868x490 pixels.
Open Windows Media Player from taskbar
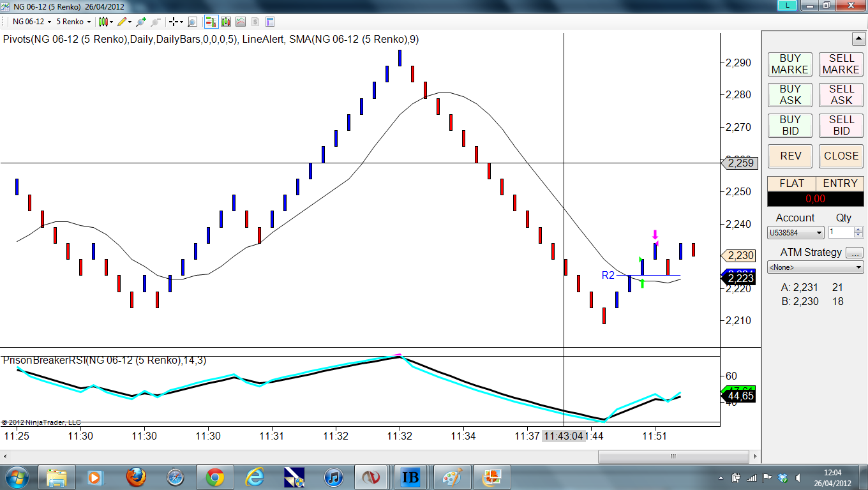click(x=94, y=477)
